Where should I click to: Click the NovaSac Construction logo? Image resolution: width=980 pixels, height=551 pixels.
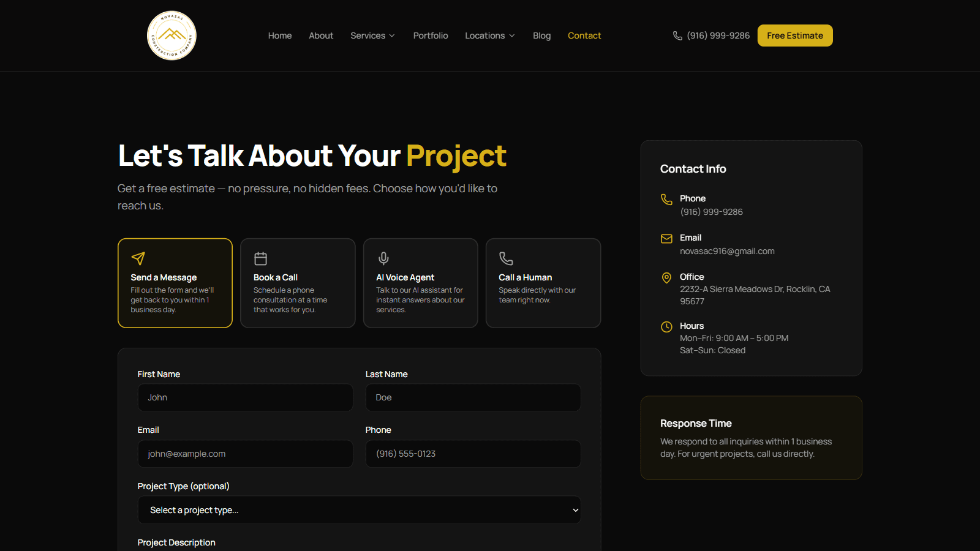(171, 36)
